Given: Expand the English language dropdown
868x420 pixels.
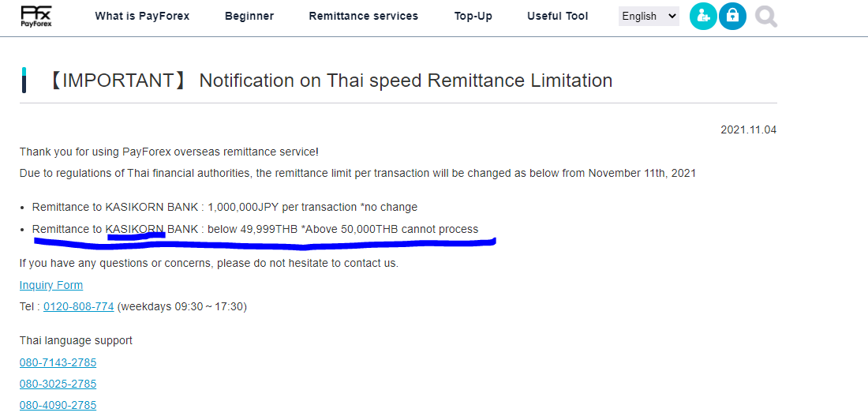Looking at the screenshot, I should coord(649,16).
